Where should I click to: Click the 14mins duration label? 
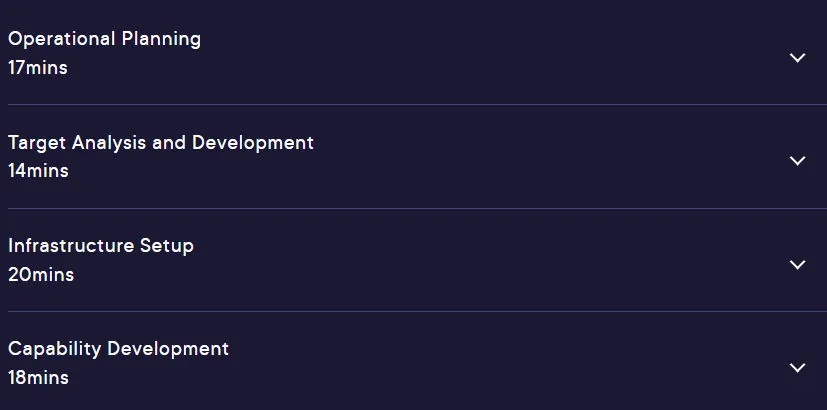pos(38,171)
